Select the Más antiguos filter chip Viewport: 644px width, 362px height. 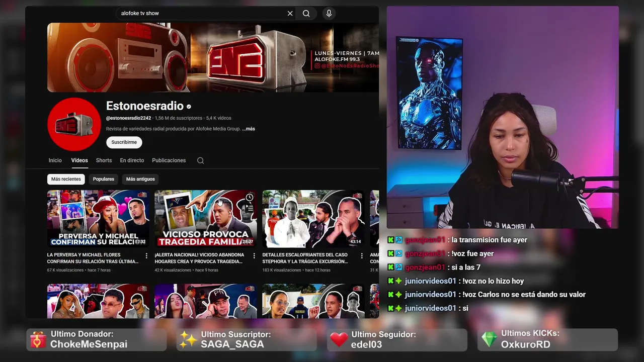140,179
